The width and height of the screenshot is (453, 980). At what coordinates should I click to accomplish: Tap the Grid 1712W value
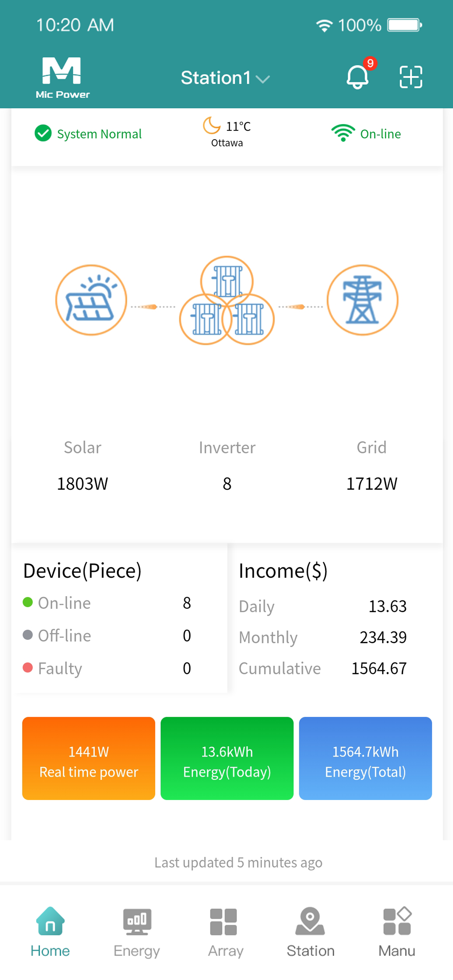point(372,484)
